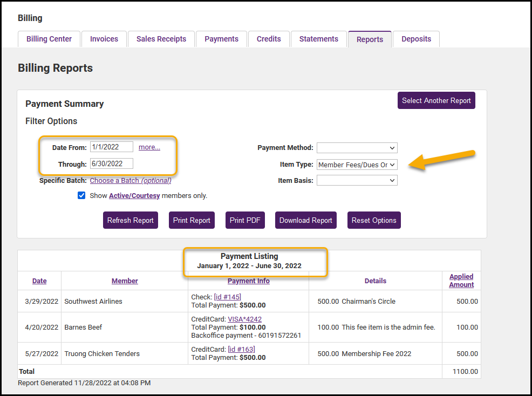Toggle the Show Active/Courtesy members only checkbox
This screenshot has height=396, width=532.
[x=81, y=196]
